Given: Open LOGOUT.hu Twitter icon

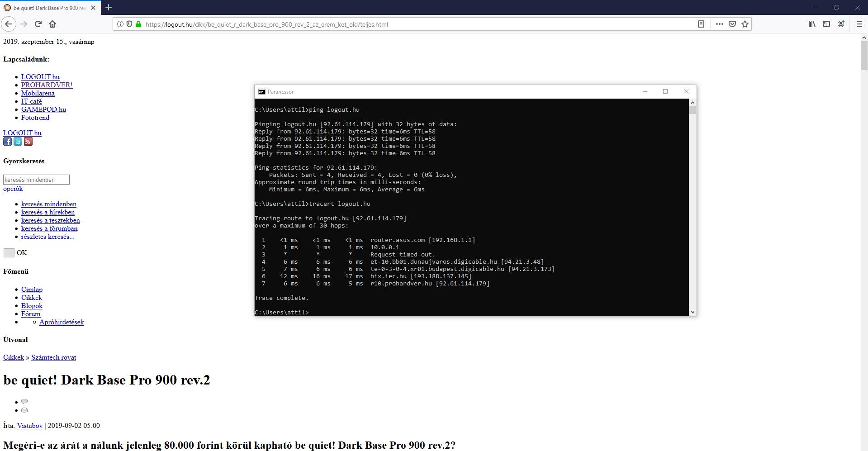Looking at the screenshot, I should point(18,142).
